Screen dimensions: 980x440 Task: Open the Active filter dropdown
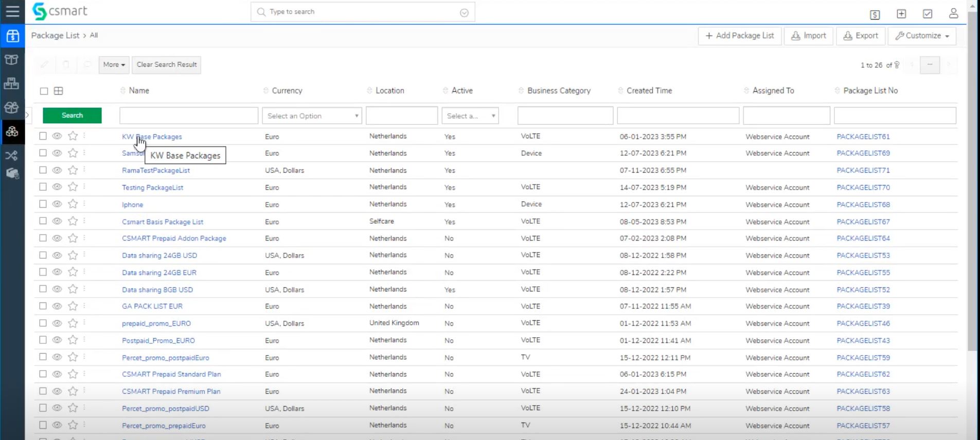point(470,116)
